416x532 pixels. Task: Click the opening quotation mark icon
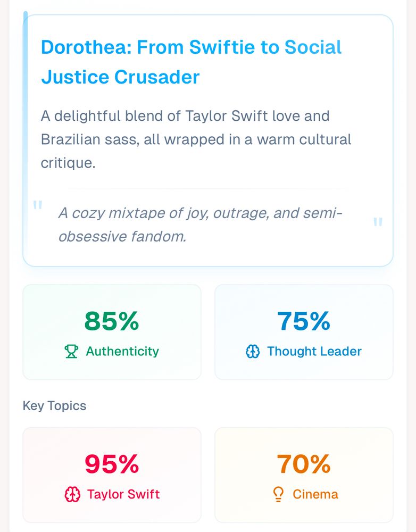37,205
